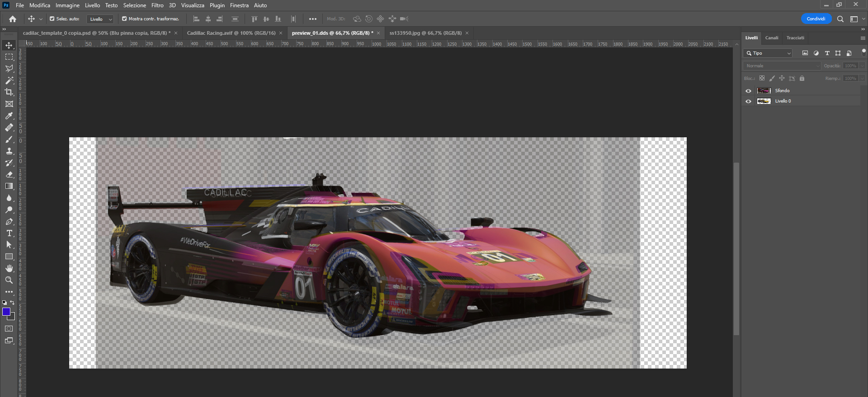Hide the Sfondo layer

pos(748,91)
